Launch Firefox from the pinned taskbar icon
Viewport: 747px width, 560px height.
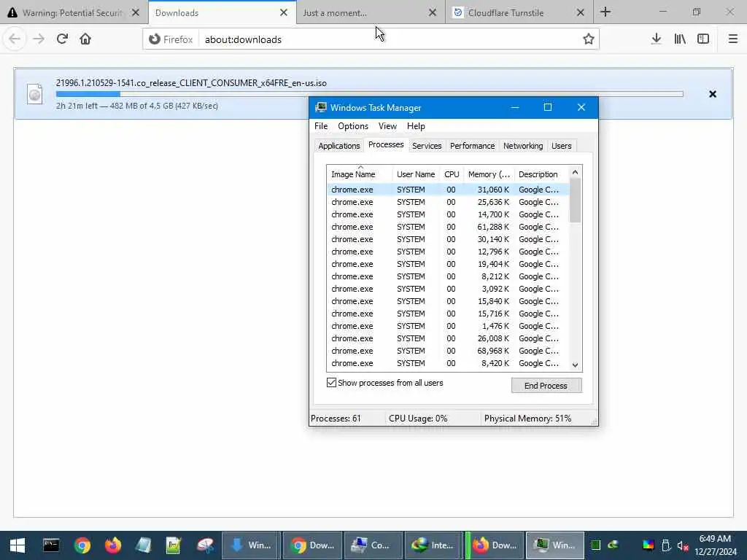[113, 545]
